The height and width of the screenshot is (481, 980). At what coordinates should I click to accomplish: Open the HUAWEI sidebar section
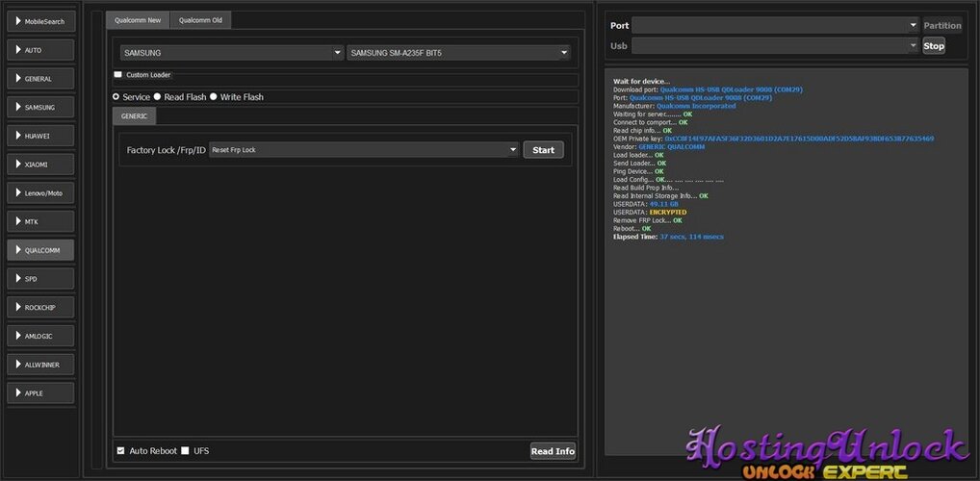tap(40, 136)
